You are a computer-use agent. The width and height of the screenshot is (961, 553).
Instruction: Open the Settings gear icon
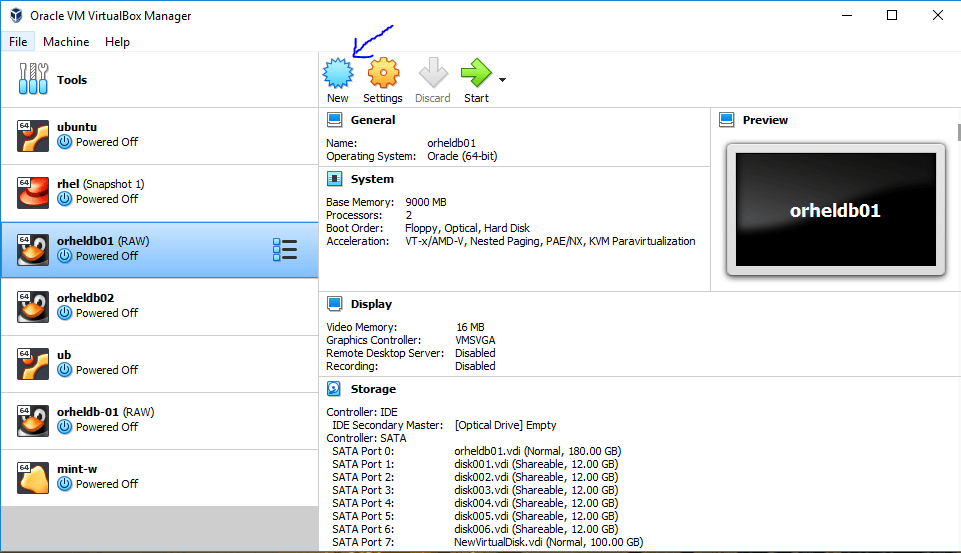coord(383,73)
